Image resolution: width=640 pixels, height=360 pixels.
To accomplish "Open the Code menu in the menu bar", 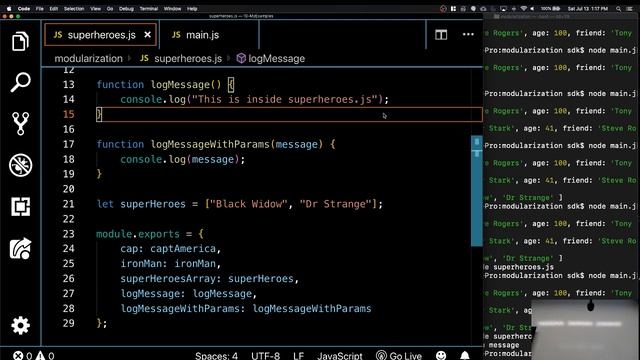I will click(x=24, y=8).
